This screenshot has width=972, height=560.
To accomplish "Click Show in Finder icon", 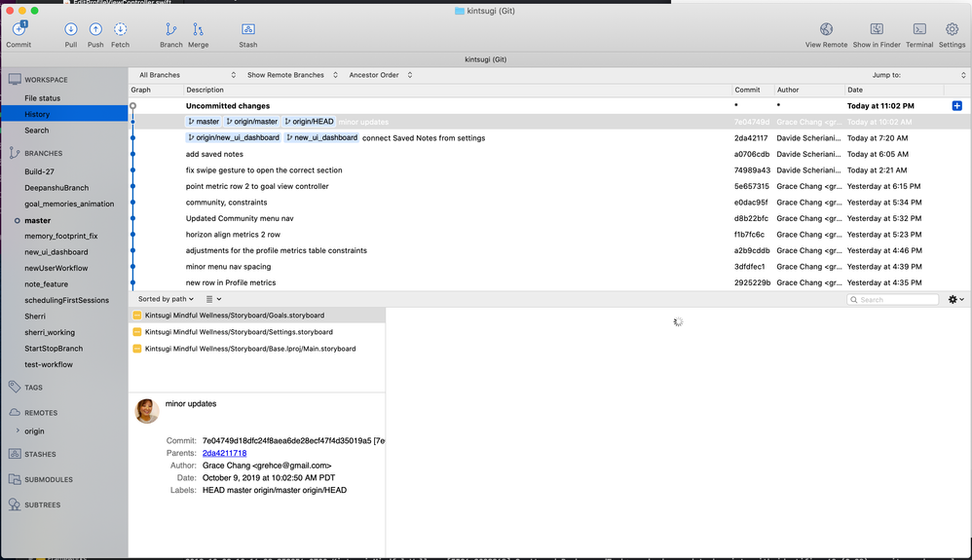I will [x=877, y=29].
